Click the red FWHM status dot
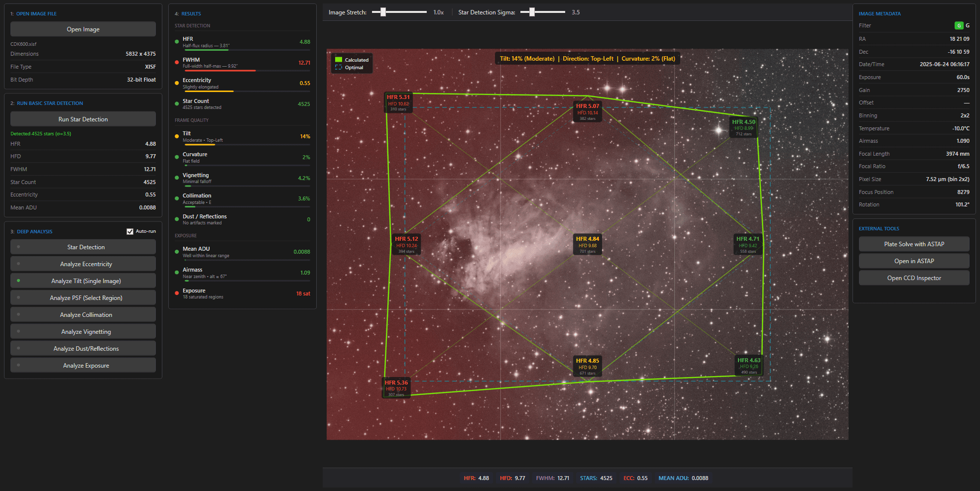 (177, 62)
